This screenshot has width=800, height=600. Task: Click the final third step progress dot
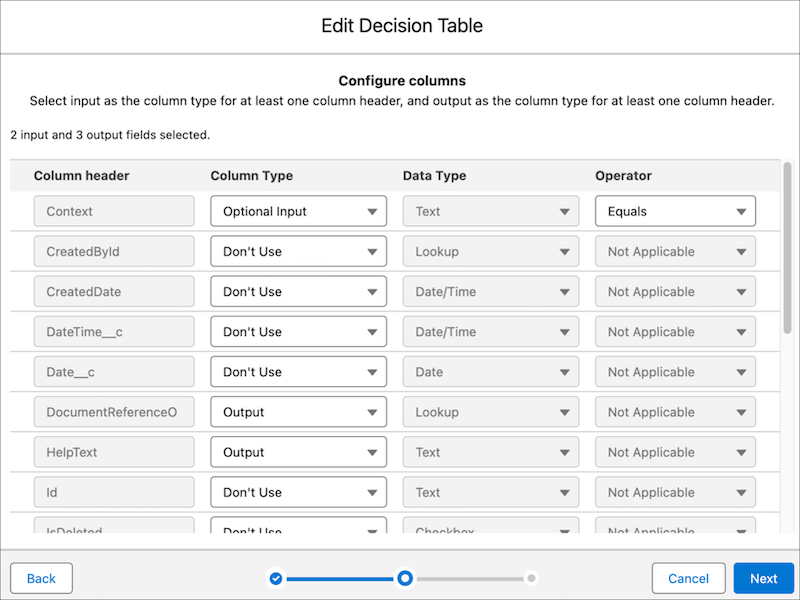coord(531,578)
